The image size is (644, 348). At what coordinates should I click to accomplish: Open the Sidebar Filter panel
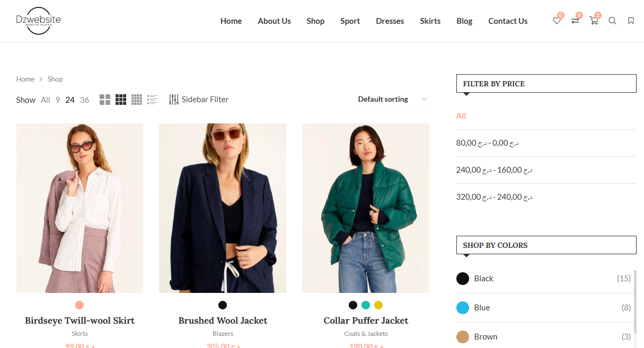point(199,100)
